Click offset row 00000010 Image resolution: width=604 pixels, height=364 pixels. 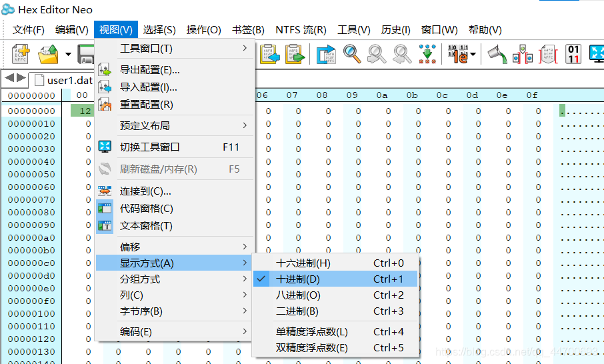point(31,123)
